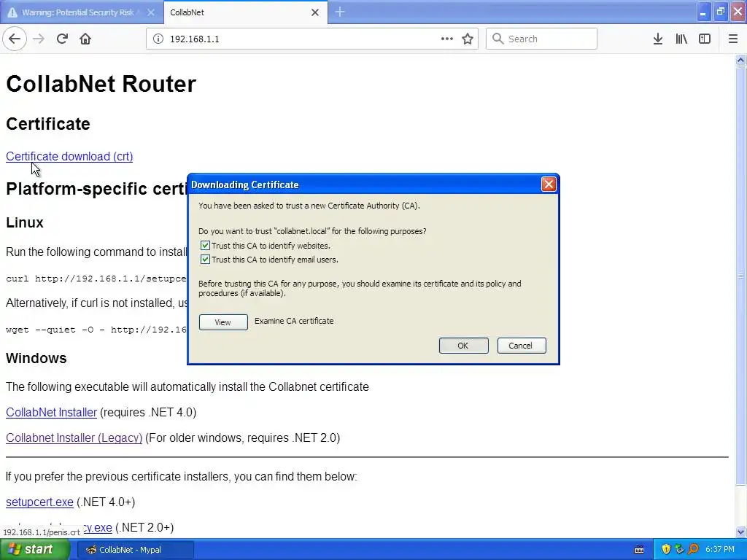Uncheck Trust this CA to identify websites
Screen dimensions: 747x560
(205, 246)
